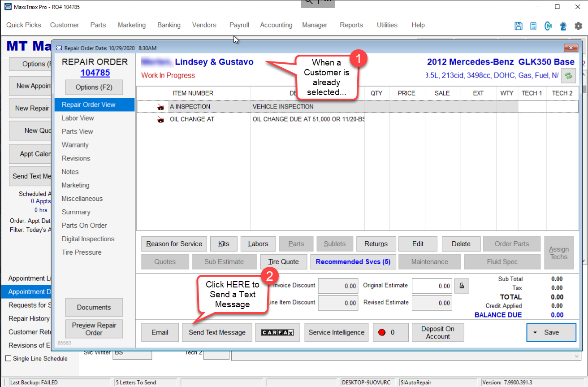The image size is (588, 387).
Task: Click the Edit button
Action: tap(418, 244)
